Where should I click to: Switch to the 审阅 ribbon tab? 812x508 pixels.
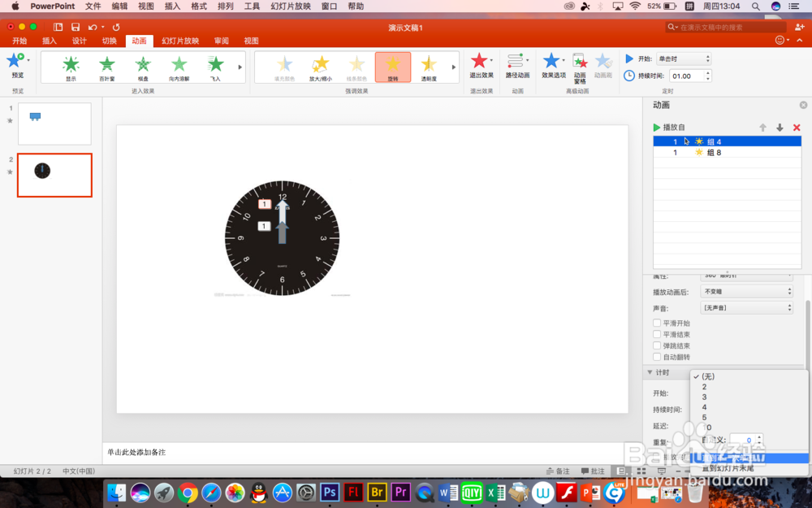(x=222, y=41)
